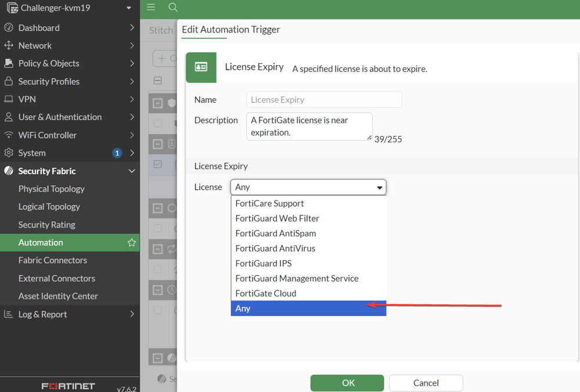580x392 pixels.
Task: Choose the FortiGate Cloud license option
Action: coord(266,293)
